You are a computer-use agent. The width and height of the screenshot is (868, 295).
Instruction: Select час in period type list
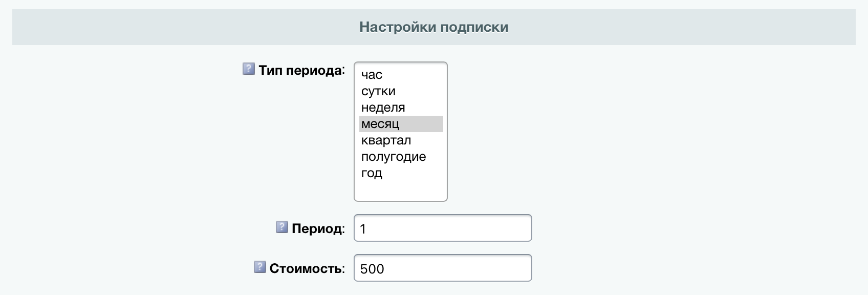[x=401, y=75]
